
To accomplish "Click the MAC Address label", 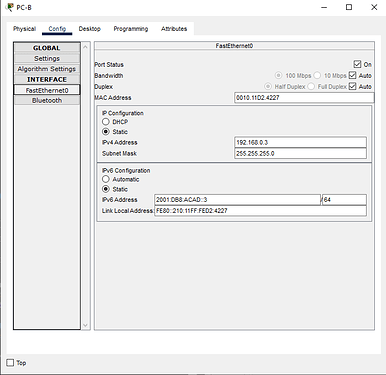I will (x=113, y=98).
